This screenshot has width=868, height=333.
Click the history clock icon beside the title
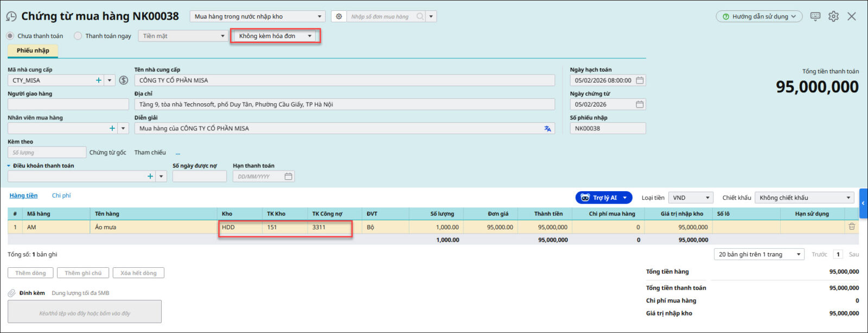tap(11, 17)
